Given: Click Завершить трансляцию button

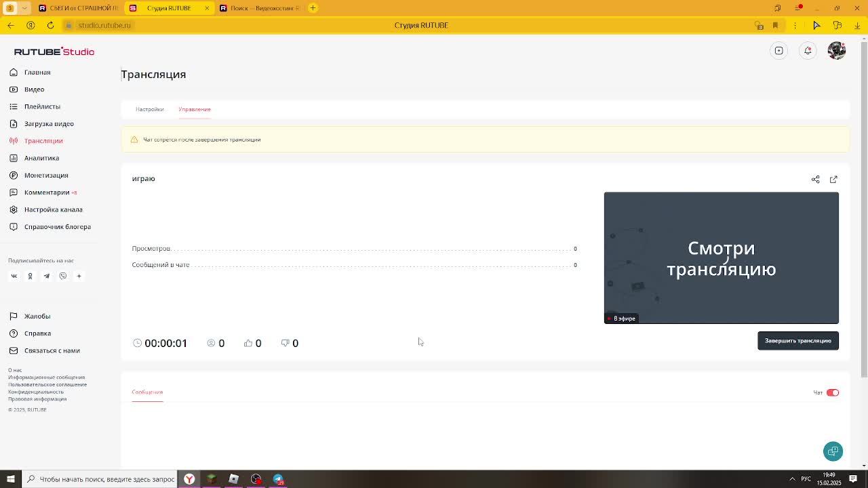Looking at the screenshot, I should click(798, 341).
